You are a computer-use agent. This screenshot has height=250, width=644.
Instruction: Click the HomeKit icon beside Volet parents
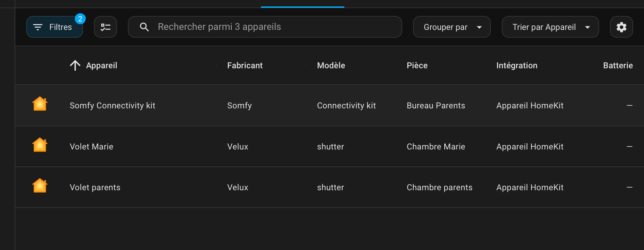click(40, 186)
